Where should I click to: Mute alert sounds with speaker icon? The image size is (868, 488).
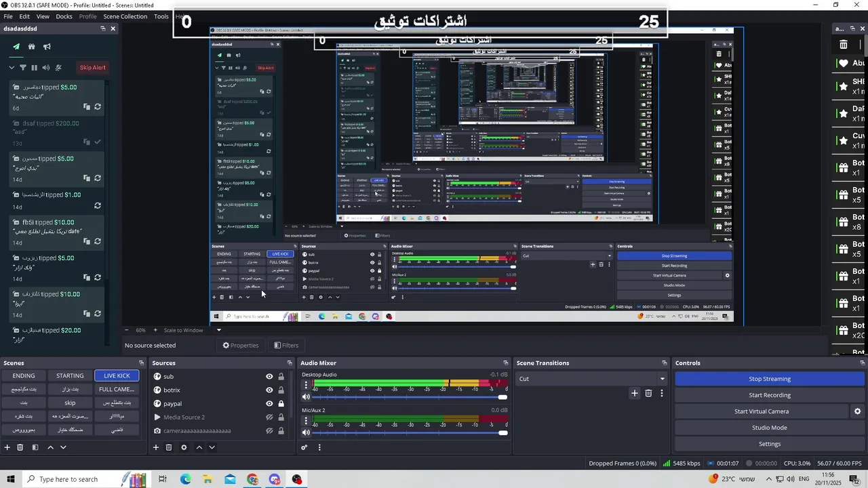pos(46,67)
